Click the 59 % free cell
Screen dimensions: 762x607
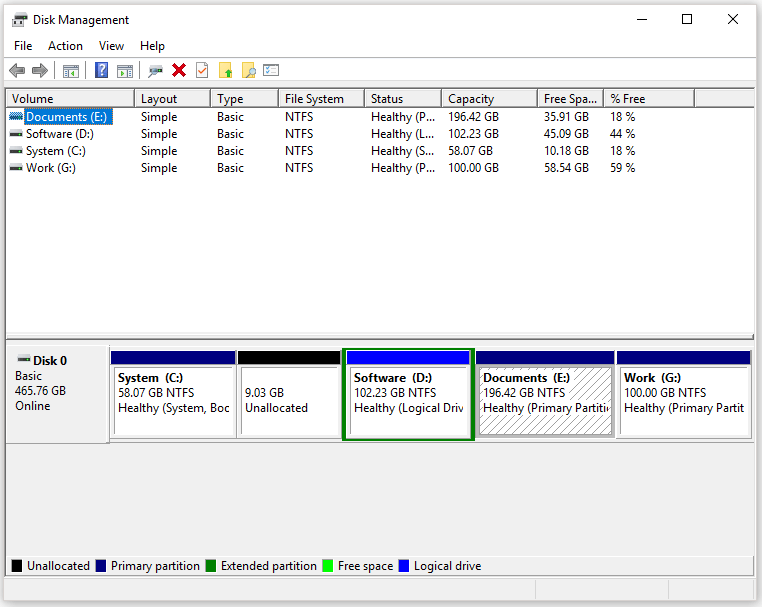point(623,168)
